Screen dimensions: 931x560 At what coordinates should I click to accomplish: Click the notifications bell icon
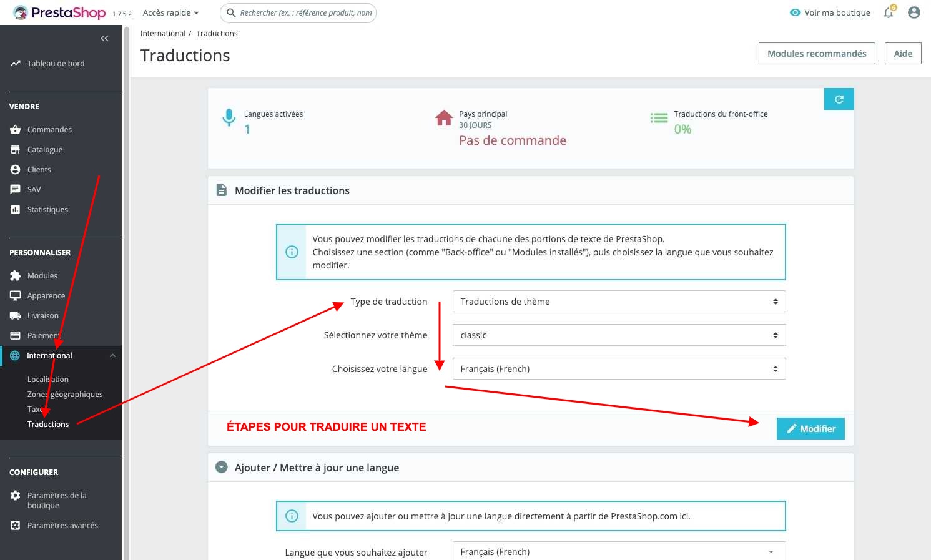coord(889,12)
